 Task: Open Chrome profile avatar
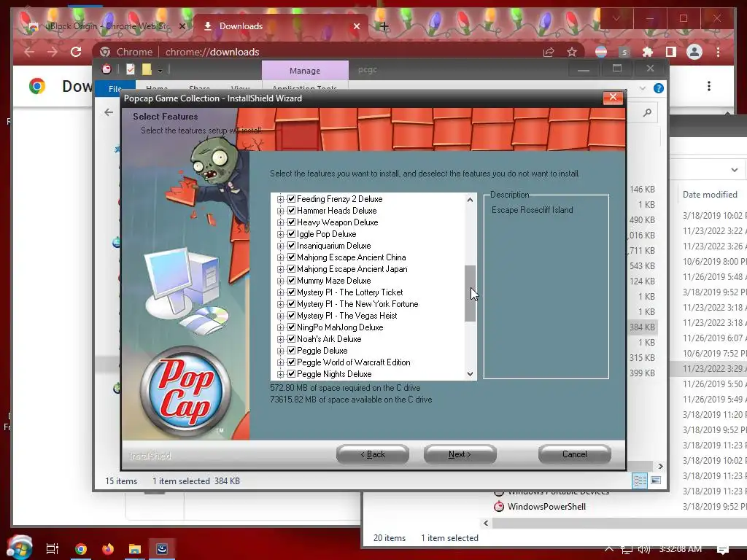(694, 52)
